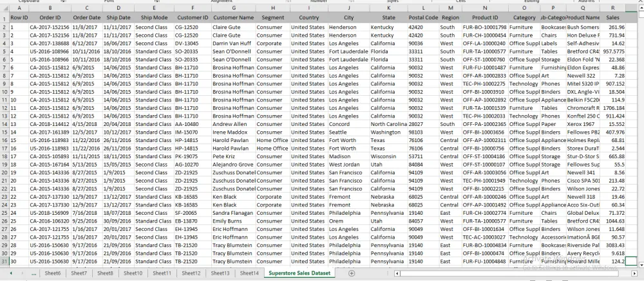Click the Order Date header cell
This screenshot has height=281, width=644.
87,17
